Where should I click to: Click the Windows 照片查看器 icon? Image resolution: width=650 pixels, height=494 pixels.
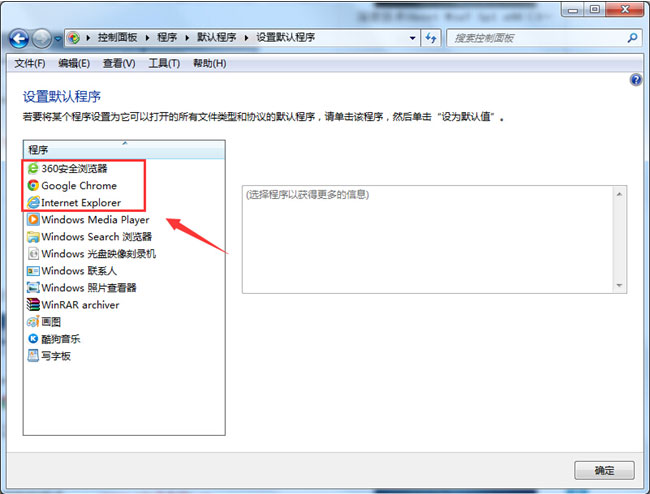[33, 288]
